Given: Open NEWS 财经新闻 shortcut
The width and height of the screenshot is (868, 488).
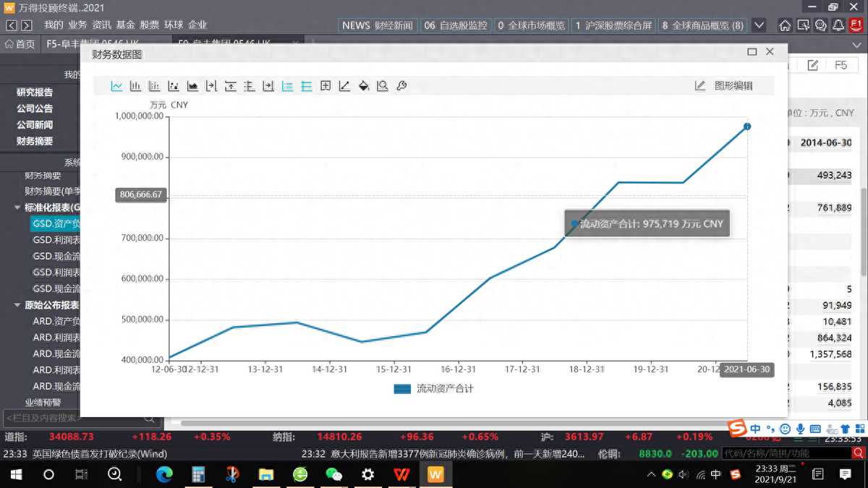Looking at the screenshot, I should click(x=377, y=25).
